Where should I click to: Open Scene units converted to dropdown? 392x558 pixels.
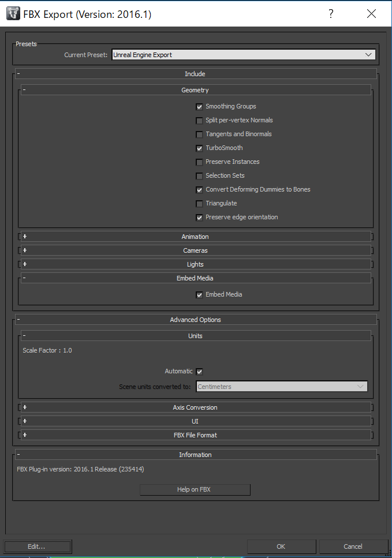(282, 387)
